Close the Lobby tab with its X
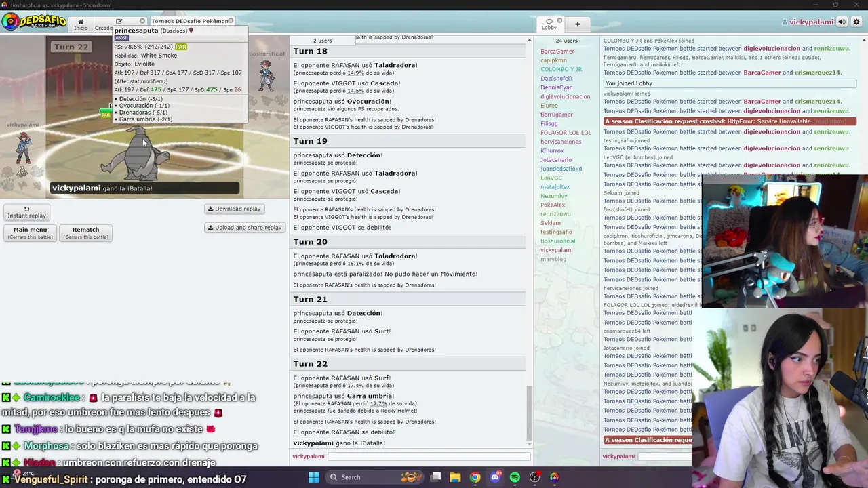The width and height of the screenshot is (868, 488). point(559,21)
